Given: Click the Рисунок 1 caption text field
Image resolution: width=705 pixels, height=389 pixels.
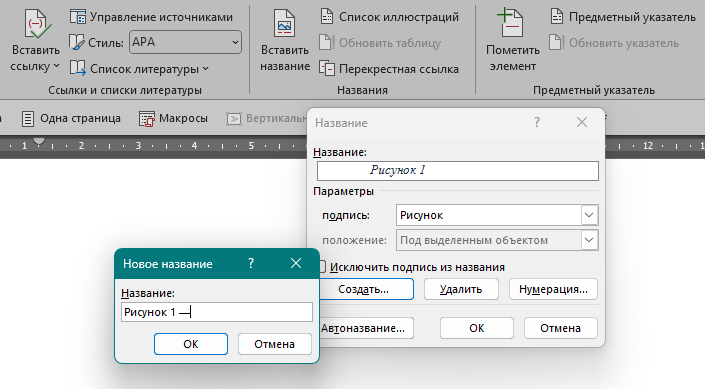Looking at the screenshot, I should (x=458, y=171).
